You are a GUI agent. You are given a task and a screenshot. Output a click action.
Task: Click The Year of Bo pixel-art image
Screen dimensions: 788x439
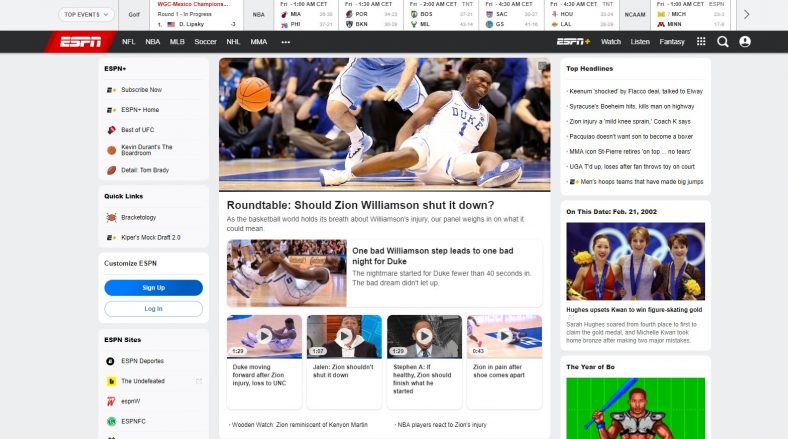(x=636, y=408)
